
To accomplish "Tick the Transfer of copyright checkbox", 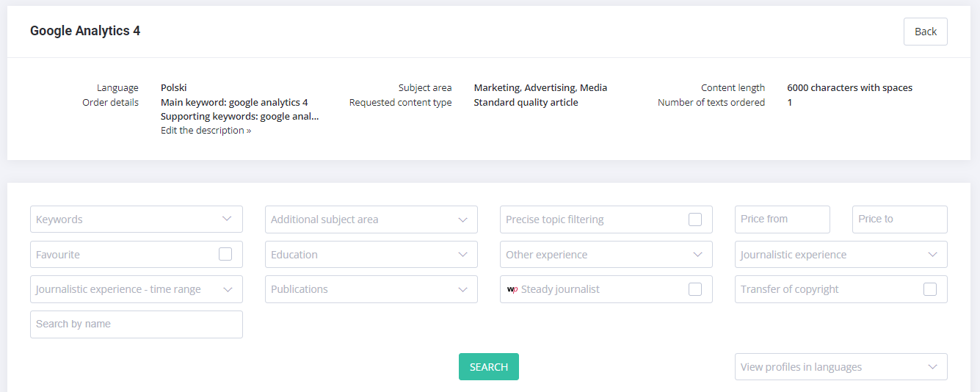I will 930,289.
